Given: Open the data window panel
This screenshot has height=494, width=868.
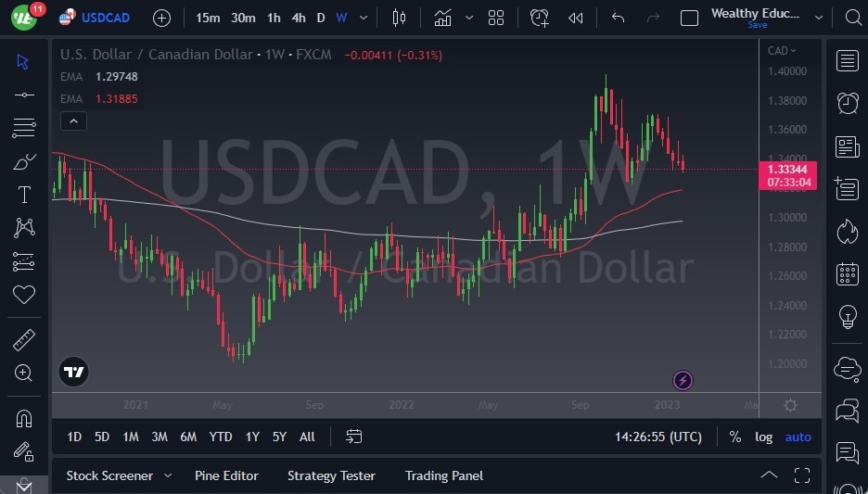Looking at the screenshot, I should 847,189.
